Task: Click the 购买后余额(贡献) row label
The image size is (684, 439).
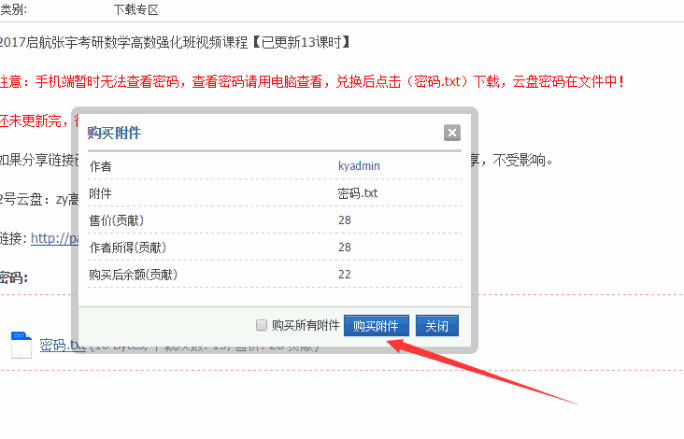Action: pyautogui.click(x=132, y=273)
